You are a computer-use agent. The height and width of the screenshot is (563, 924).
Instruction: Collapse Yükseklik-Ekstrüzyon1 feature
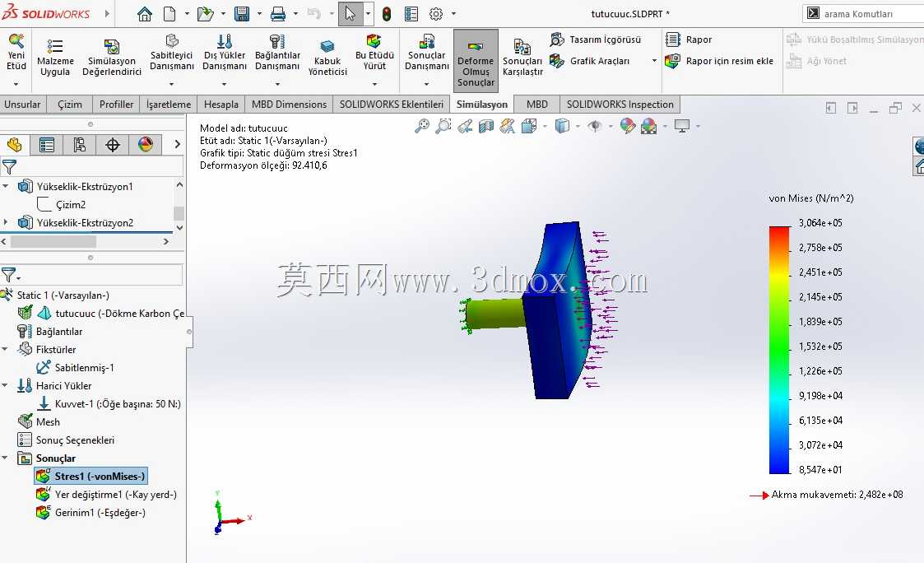[6, 186]
